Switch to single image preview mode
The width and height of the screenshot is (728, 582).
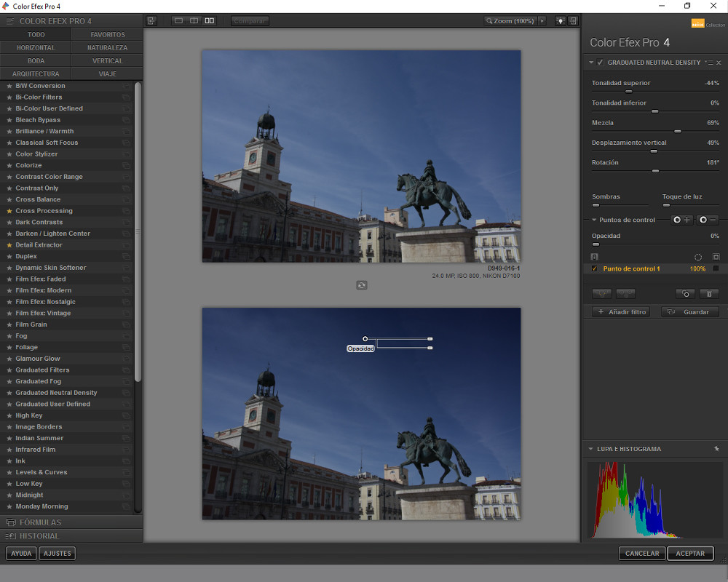coord(178,20)
